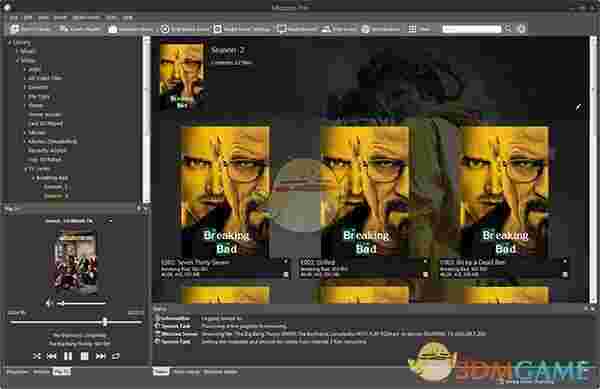The height and width of the screenshot is (389, 600).
Task: Click the first toolbar icon at the left end
Action: pyautogui.click(x=14, y=29)
